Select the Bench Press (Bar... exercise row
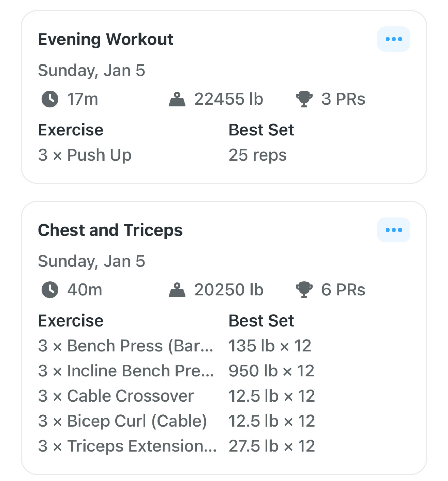Viewport: 448px width, 481px height. [126, 346]
